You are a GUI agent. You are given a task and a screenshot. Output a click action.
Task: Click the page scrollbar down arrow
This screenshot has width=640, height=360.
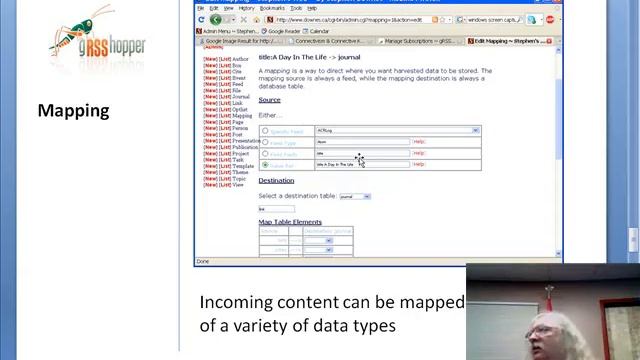point(558,253)
